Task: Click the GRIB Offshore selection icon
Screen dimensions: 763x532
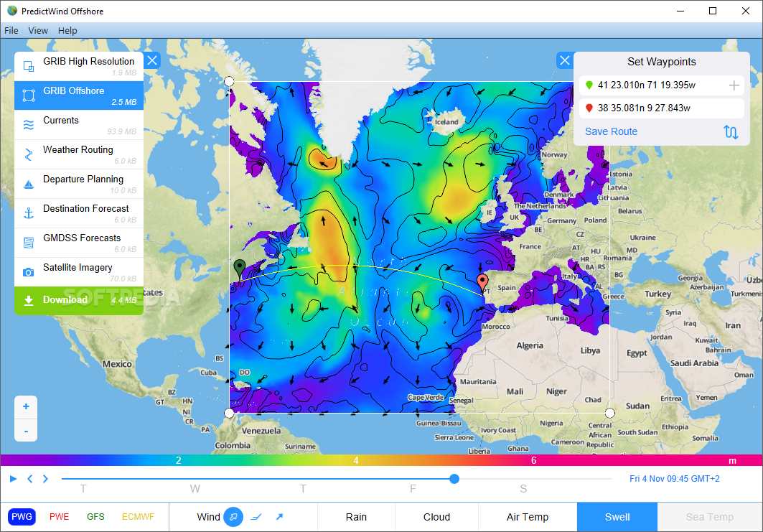Action: (29, 95)
